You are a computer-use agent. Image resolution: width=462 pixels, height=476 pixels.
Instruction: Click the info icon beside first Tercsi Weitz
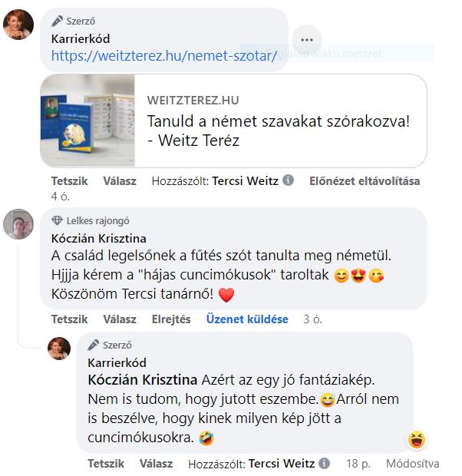(x=288, y=180)
